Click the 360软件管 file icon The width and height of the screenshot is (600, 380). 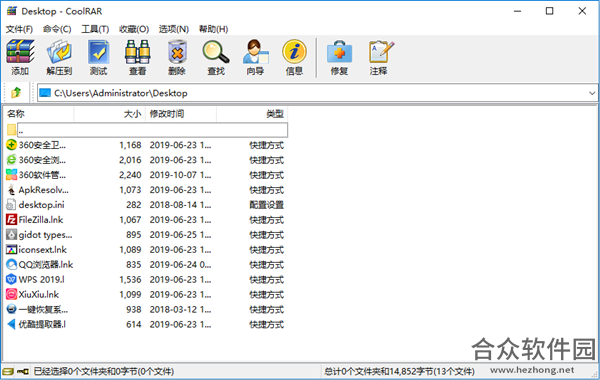point(11,175)
